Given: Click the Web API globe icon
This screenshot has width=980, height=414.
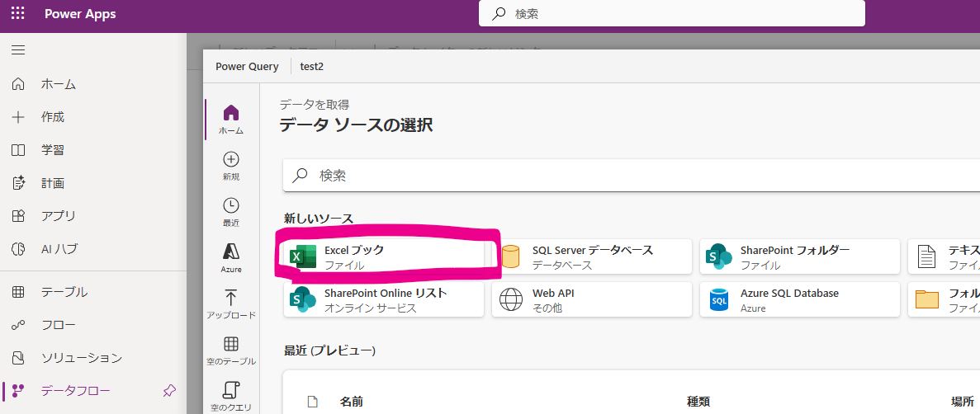Looking at the screenshot, I should (x=510, y=299).
